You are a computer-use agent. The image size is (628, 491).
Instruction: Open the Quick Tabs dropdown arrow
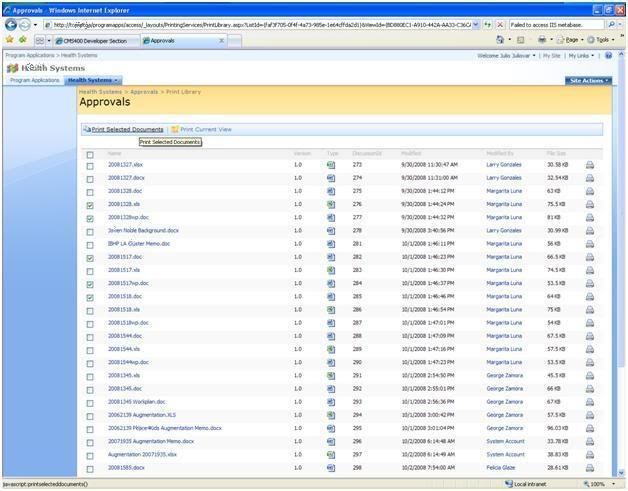tap(49, 40)
